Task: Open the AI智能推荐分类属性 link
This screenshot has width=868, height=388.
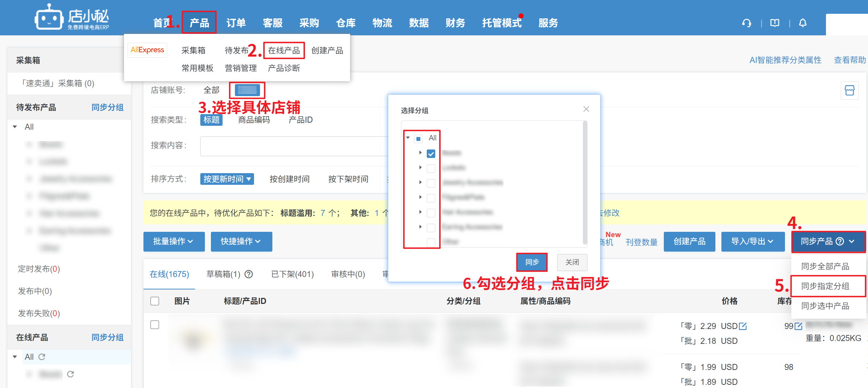Action: point(785,60)
